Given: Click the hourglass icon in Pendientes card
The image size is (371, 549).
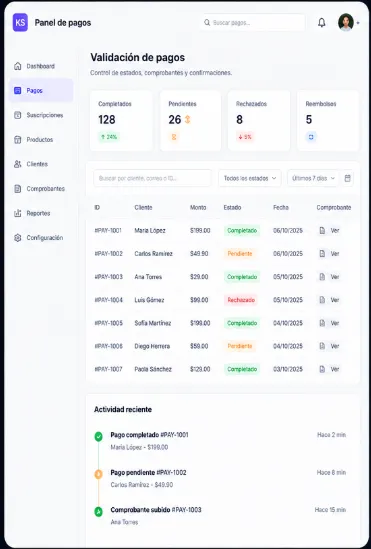Looking at the screenshot, I should pyautogui.click(x=174, y=137).
